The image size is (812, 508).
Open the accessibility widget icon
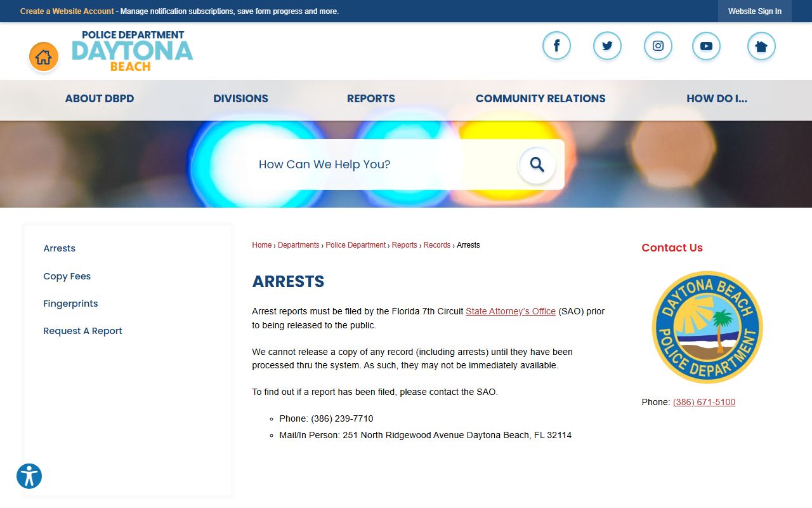point(29,476)
